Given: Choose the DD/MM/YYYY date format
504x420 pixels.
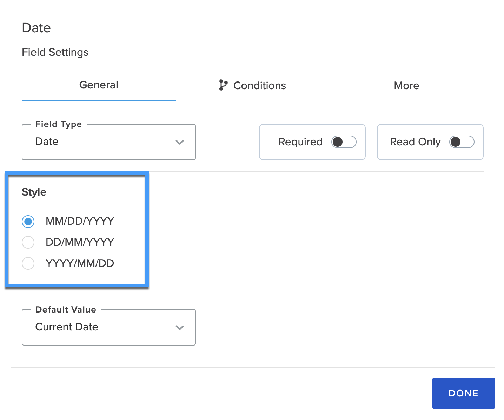Looking at the screenshot, I should click(28, 242).
